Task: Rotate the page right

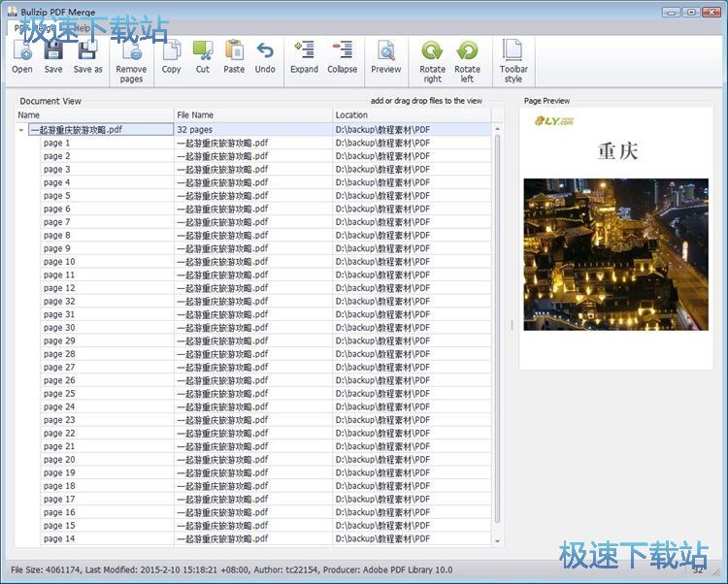Action: tap(432, 61)
